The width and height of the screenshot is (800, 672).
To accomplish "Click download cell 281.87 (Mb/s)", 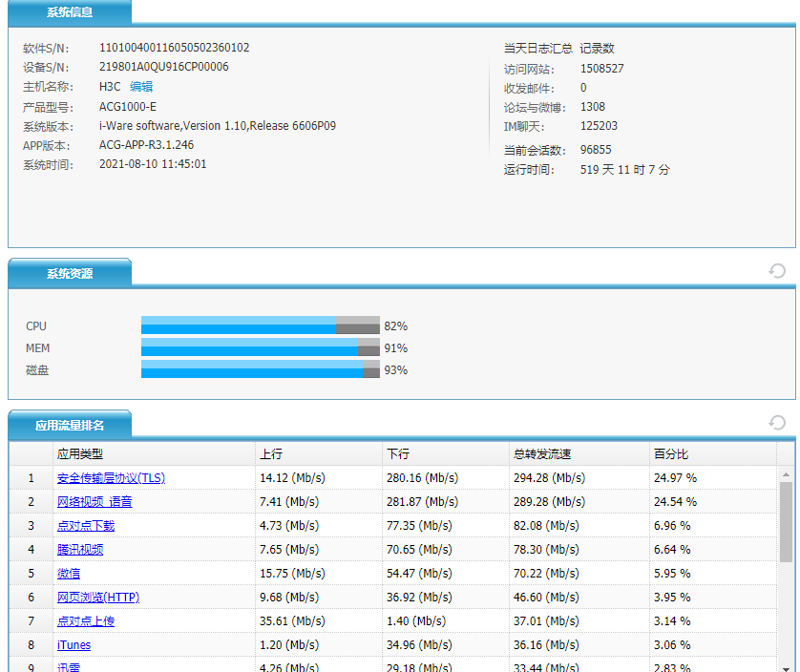I will (422, 502).
